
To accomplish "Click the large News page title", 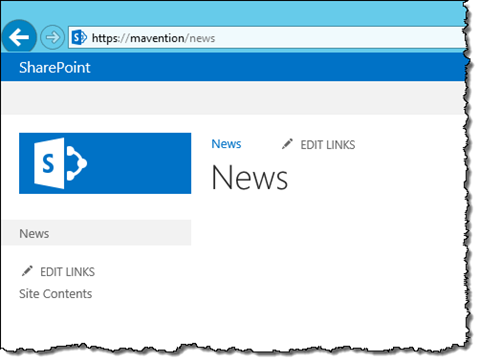I will 249,177.
